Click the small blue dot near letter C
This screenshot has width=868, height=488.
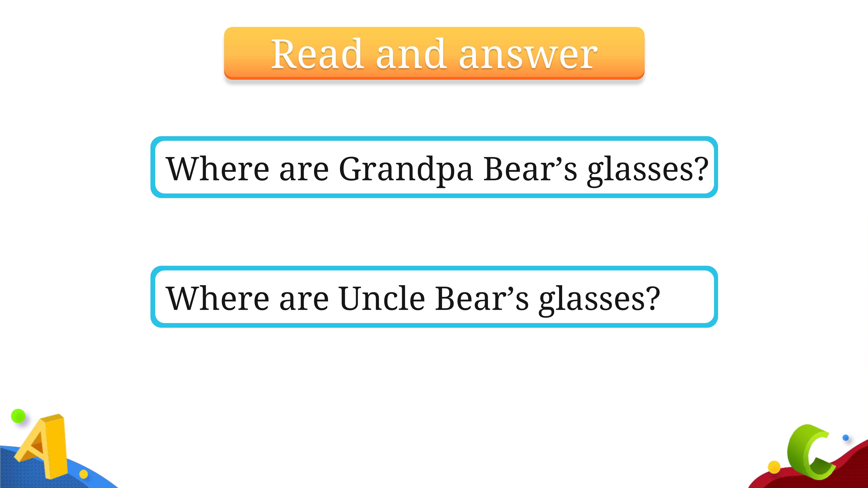pos(845,438)
